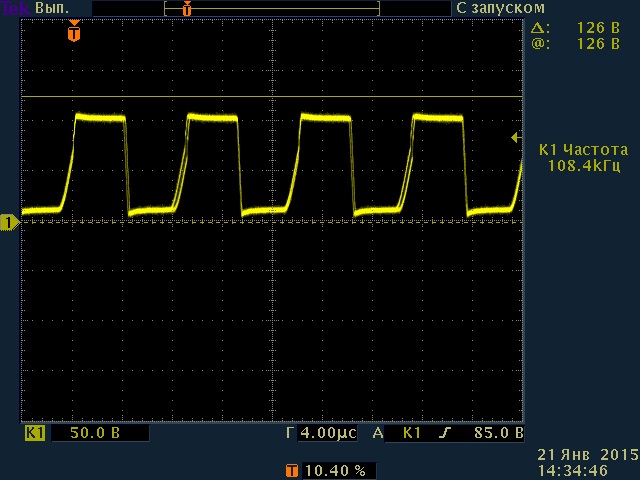Click the date and time display

(586, 462)
